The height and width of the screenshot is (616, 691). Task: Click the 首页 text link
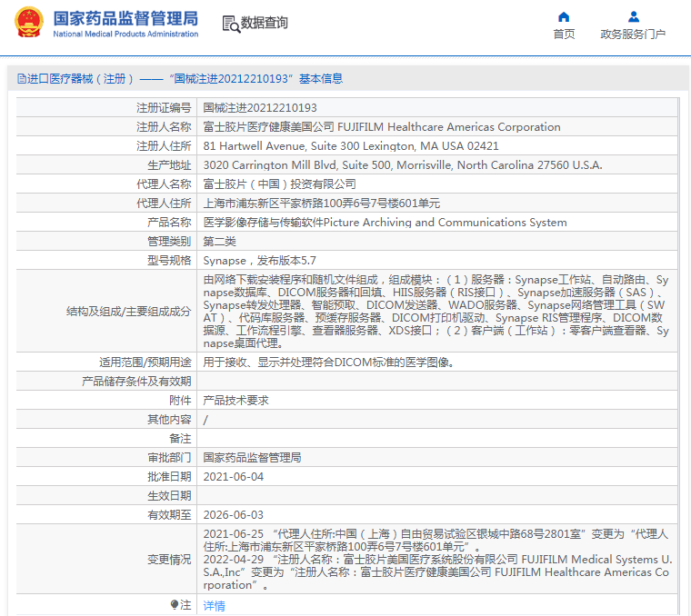(x=564, y=34)
